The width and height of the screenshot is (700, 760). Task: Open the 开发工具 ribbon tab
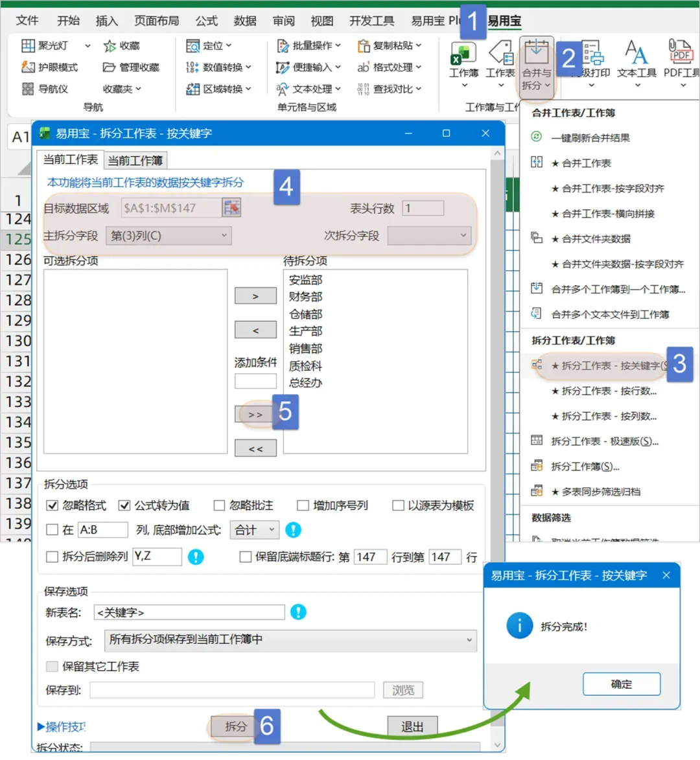372,20
